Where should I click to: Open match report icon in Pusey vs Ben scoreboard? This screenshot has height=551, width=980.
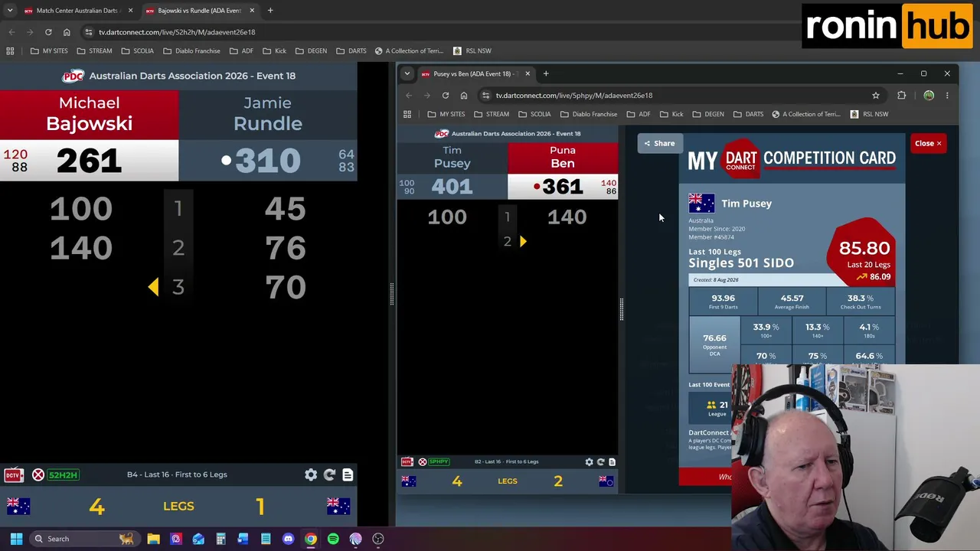(612, 462)
